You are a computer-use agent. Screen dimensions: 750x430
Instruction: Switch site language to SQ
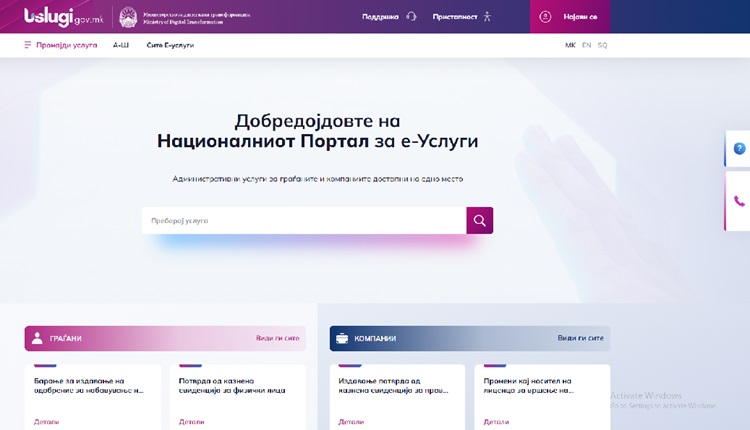click(x=602, y=45)
